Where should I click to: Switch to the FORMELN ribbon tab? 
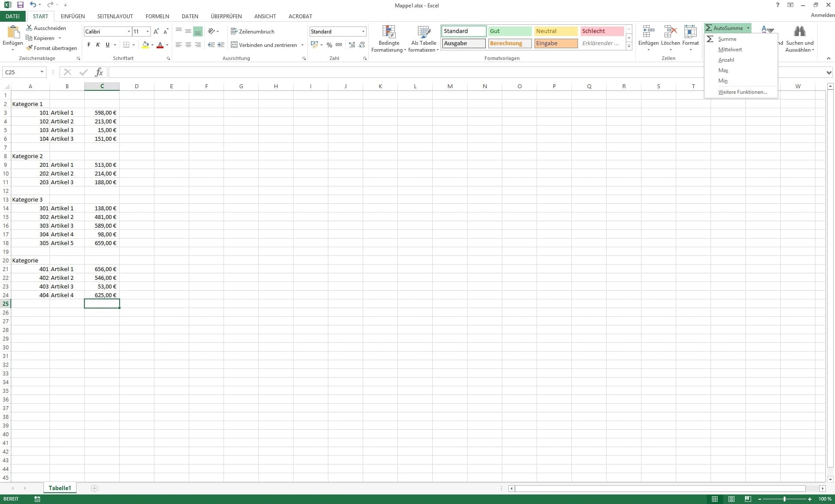[x=157, y=16]
